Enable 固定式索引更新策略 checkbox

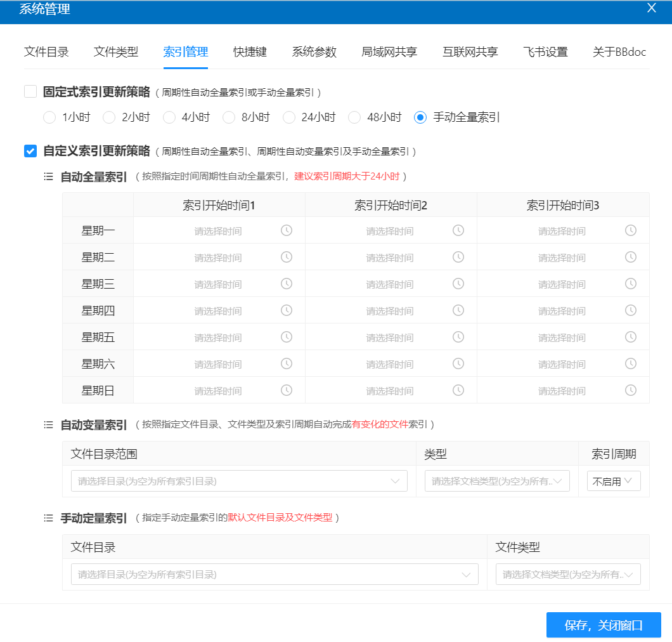[x=30, y=91]
